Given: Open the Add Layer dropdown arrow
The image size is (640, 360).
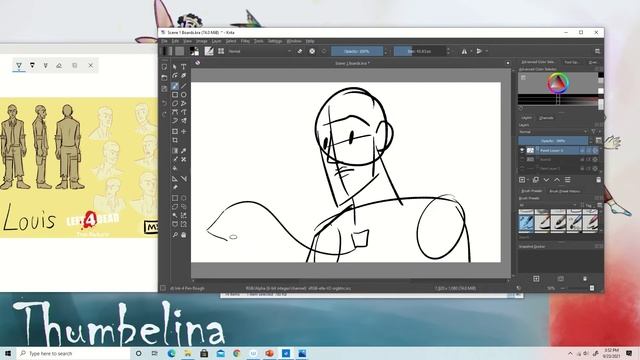Looking at the screenshot, I should click(x=527, y=180).
